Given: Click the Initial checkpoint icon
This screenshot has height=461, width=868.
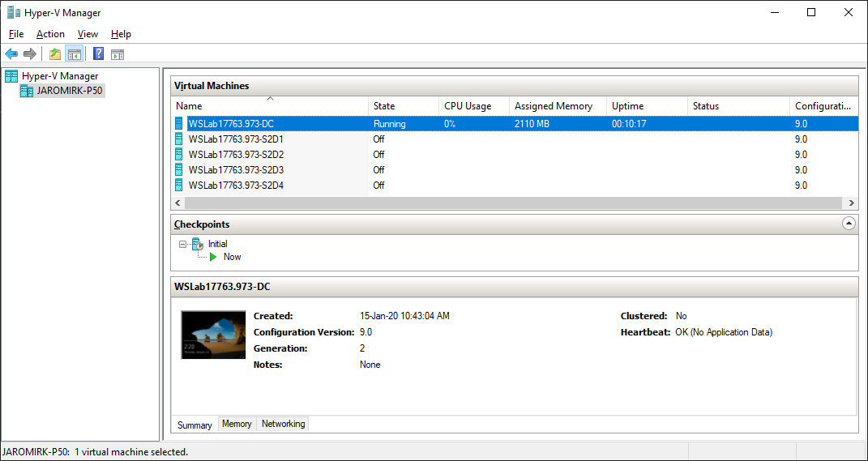Looking at the screenshot, I should [198, 244].
